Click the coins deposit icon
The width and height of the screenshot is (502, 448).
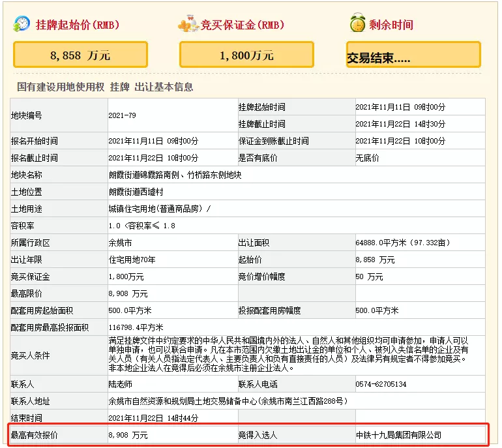[188, 24]
